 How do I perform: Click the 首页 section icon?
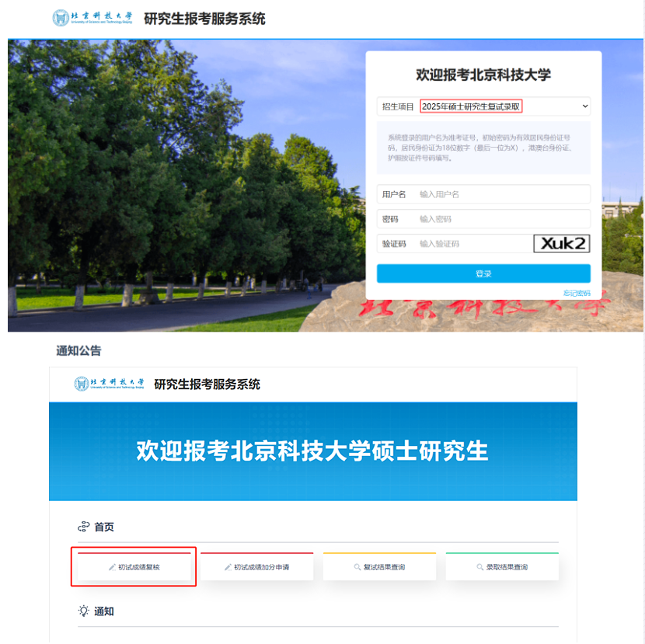point(83,527)
